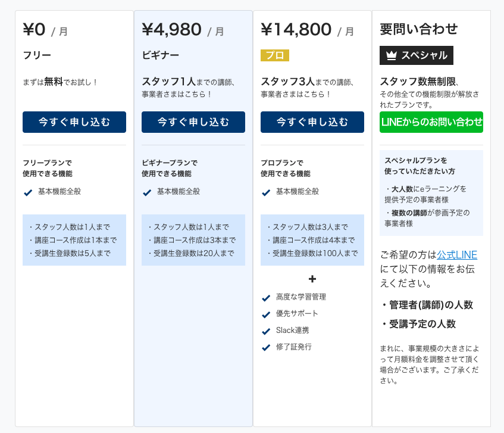Screen dimensions: 504x433
Task: Apply for the ¥4,980 ビギナー plan
Action: (x=193, y=122)
